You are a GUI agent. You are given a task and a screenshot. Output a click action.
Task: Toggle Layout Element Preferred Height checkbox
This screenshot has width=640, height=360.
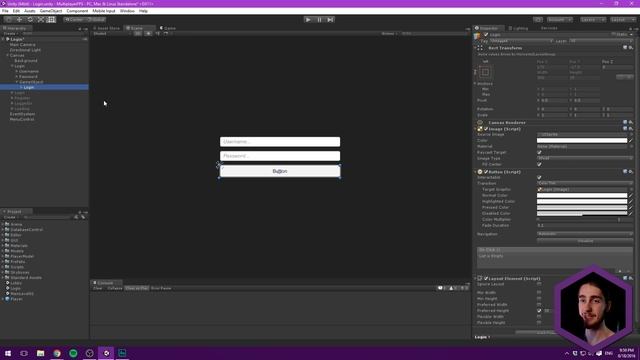(x=539, y=311)
